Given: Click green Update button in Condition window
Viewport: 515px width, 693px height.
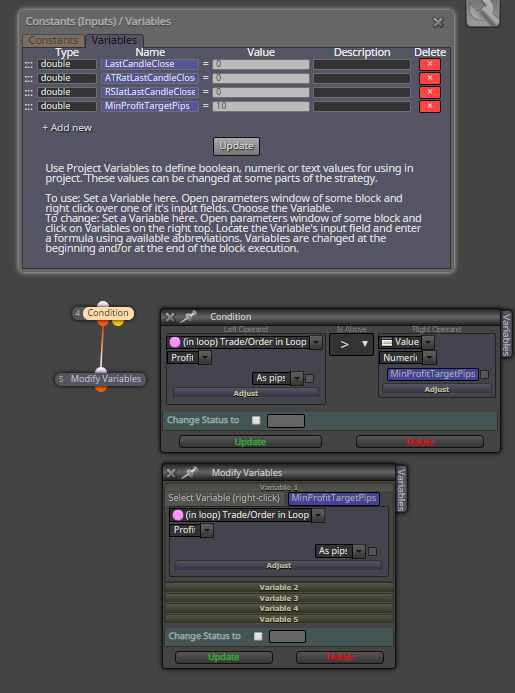Looking at the screenshot, I should pyautogui.click(x=250, y=442).
